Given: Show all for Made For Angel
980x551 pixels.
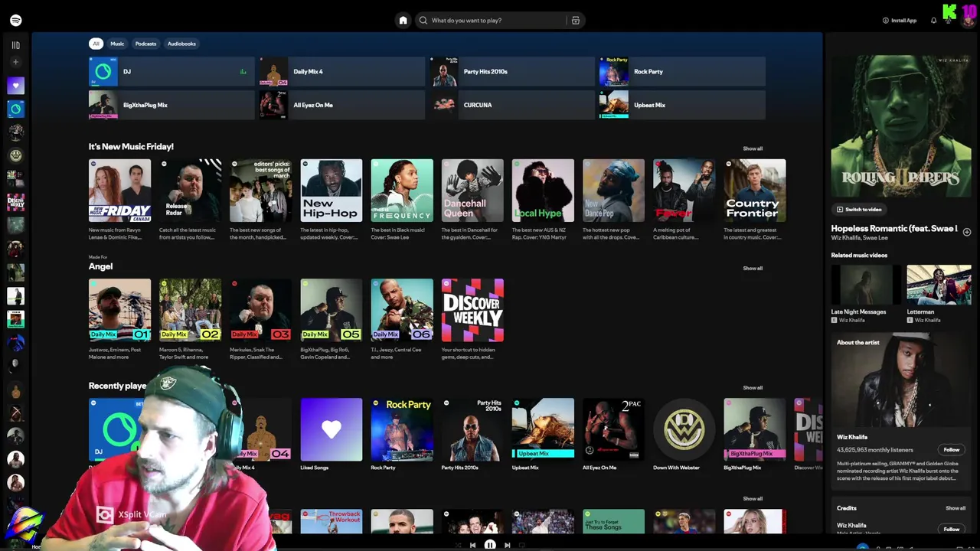Looking at the screenshot, I should pyautogui.click(x=753, y=269).
